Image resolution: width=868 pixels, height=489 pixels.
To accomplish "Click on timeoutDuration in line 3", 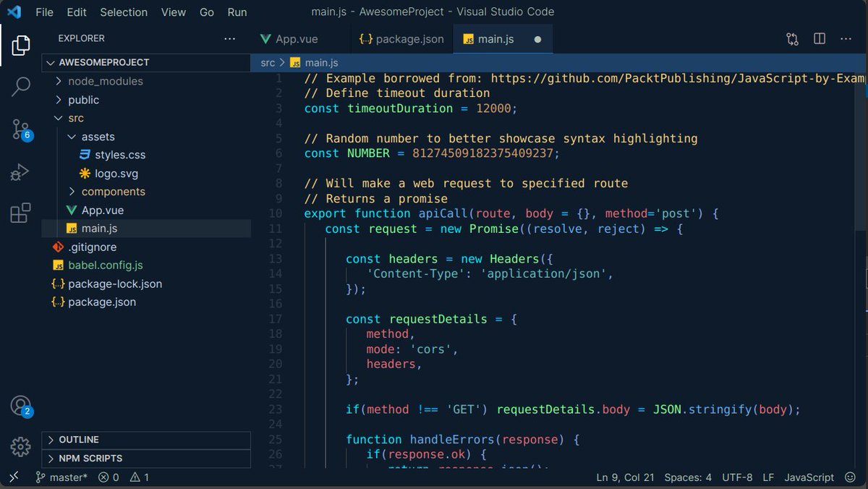I will [400, 109].
